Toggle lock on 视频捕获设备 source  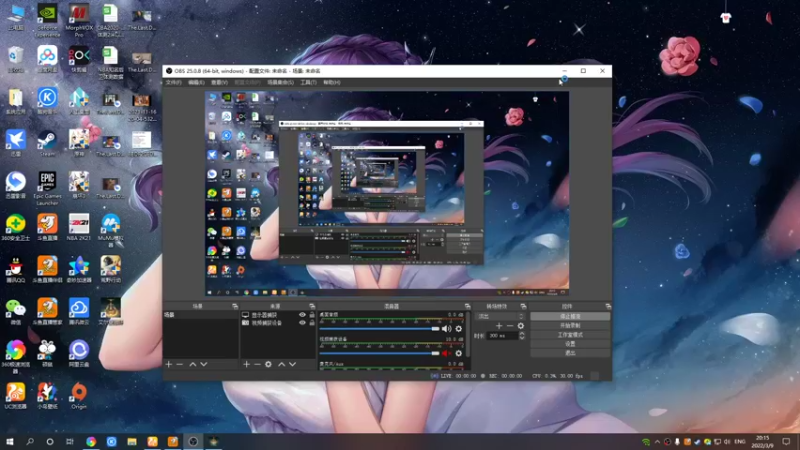[x=312, y=323]
